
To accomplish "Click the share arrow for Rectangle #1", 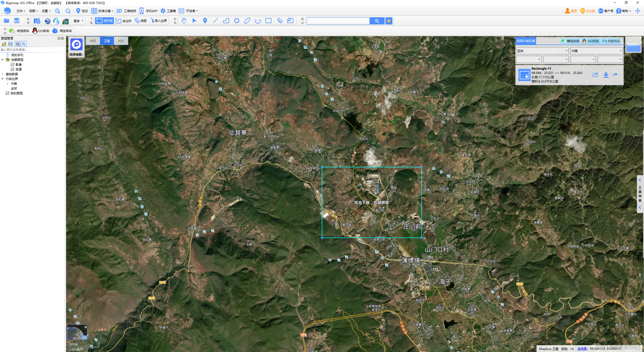I will pyautogui.click(x=615, y=75).
